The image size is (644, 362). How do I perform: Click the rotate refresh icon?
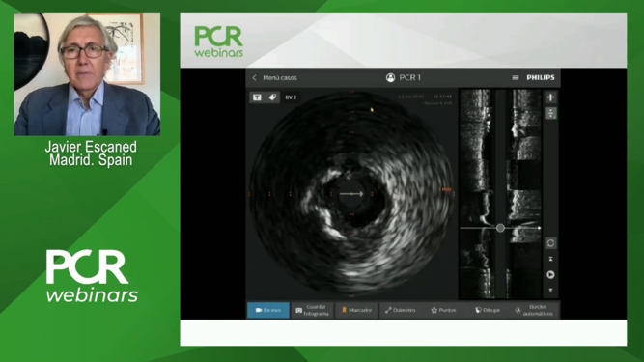550,243
